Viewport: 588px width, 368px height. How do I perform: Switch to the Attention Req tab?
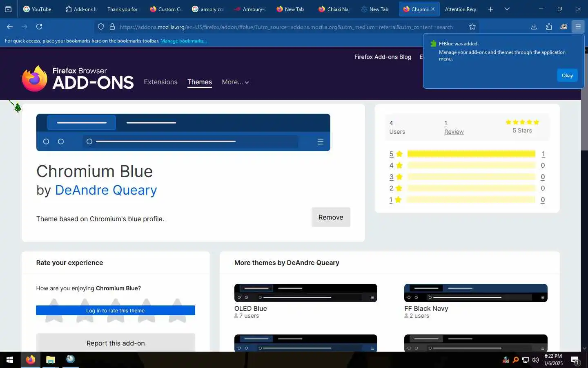(x=461, y=9)
